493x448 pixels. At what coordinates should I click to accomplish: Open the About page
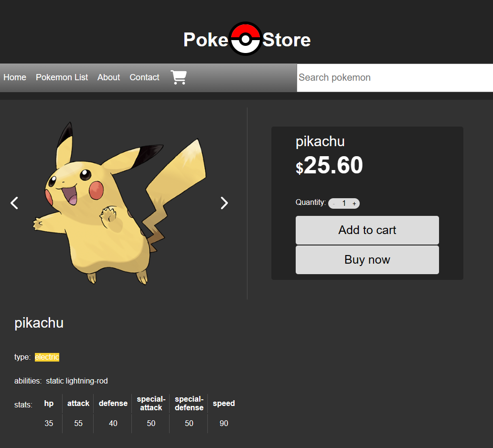pyautogui.click(x=109, y=77)
